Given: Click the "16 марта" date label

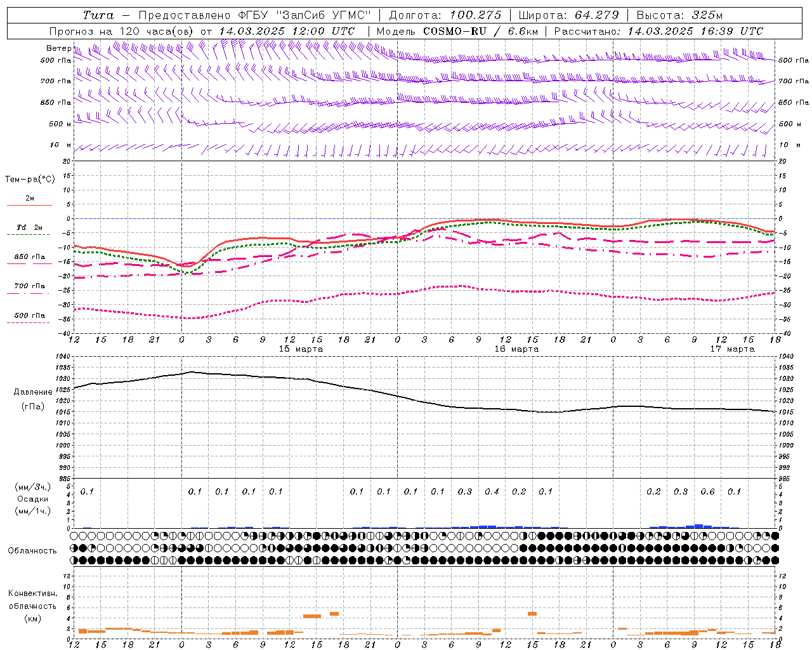Looking at the screenshot, I should coord(516,349).
